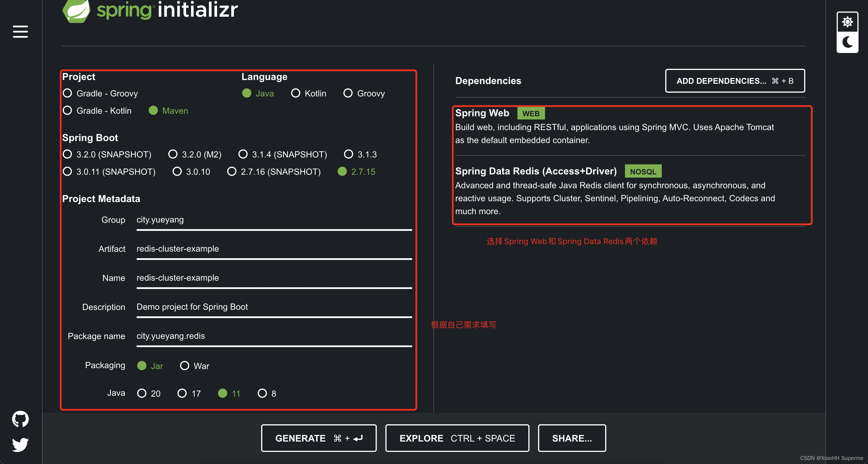The width and height of the screenshot is (868, 464).
Task: Select Java version 11
Action: (229, 393)
